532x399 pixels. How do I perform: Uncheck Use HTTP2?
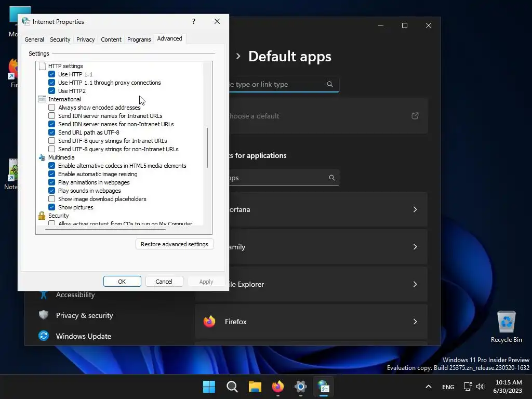tap(51, 90)
